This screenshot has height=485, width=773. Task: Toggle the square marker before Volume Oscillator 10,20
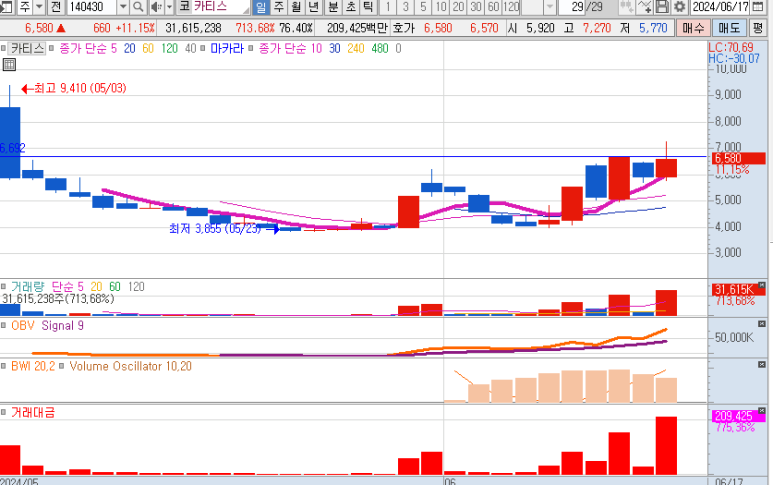click(x=62, y=366)
